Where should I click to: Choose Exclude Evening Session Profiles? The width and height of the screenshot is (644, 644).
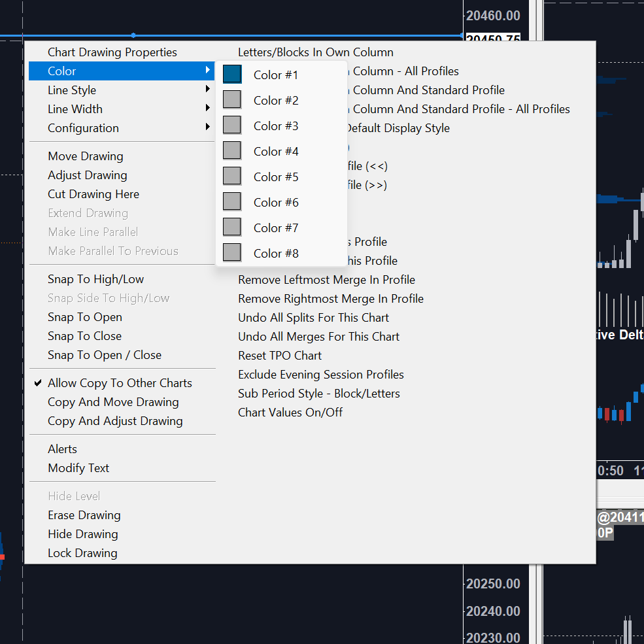pyautogui.click(x=321, y=374)
